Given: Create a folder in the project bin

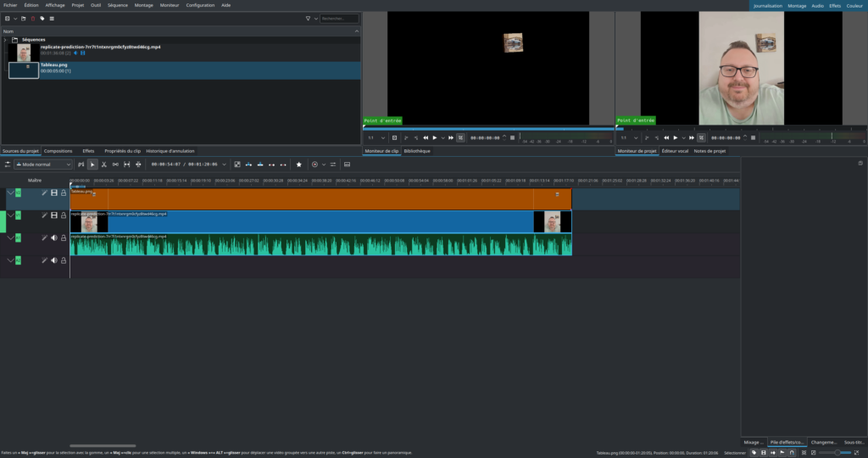Looking at the screenshot, I should coord(23,19).
